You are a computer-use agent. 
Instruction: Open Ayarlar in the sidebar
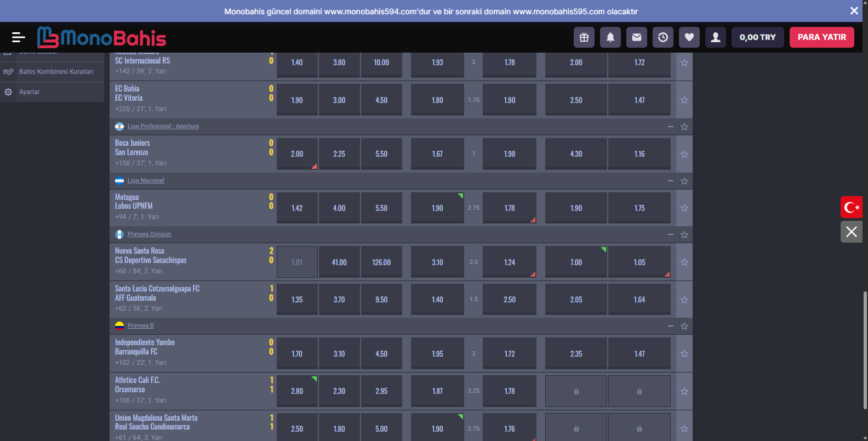pos(30,92)
